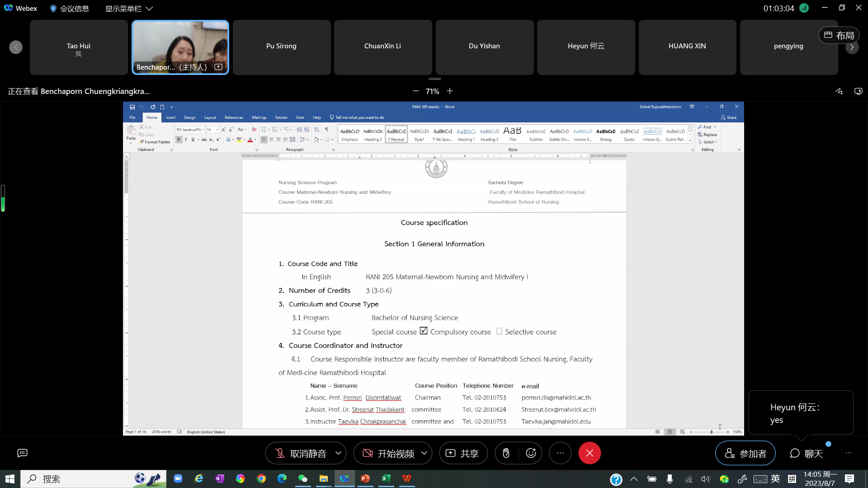Leave meeting with red X button
Viewport: 868px width, 488px height.
click(x=590, y=453)
